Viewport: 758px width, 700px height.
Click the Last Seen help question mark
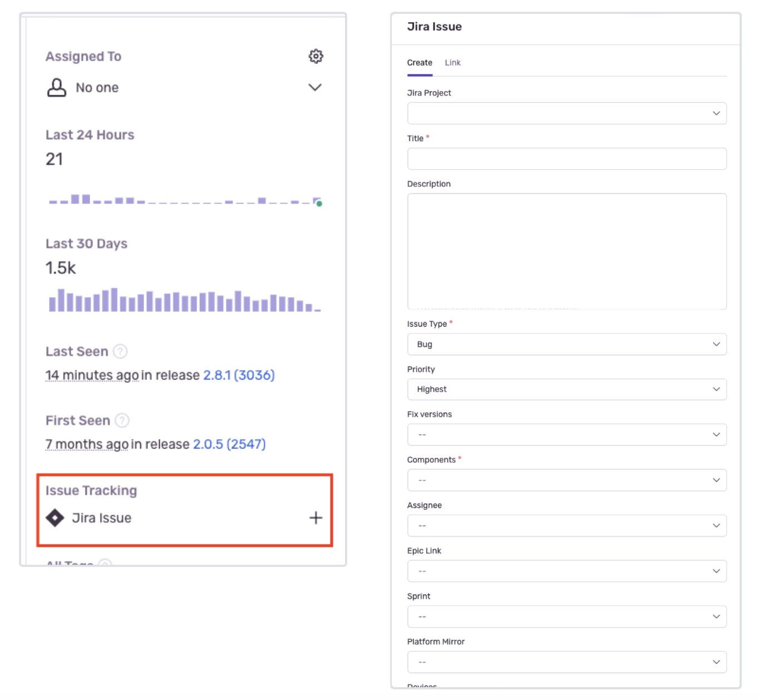120,351
